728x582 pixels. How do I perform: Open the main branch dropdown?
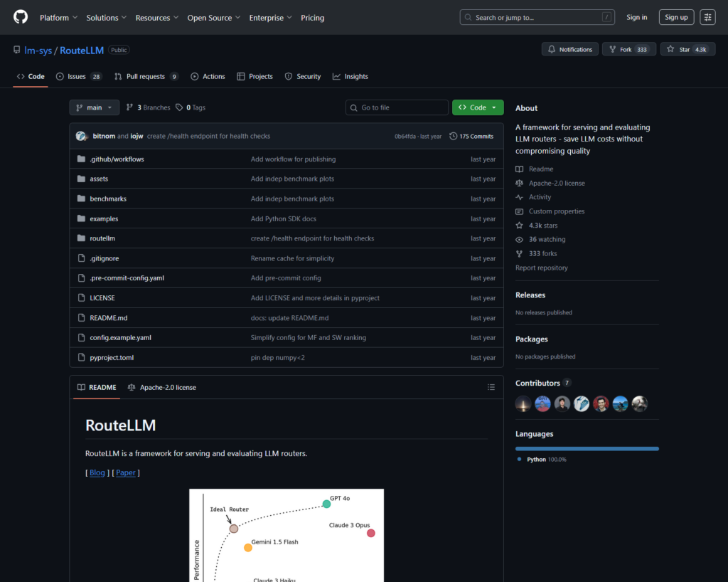94,107
